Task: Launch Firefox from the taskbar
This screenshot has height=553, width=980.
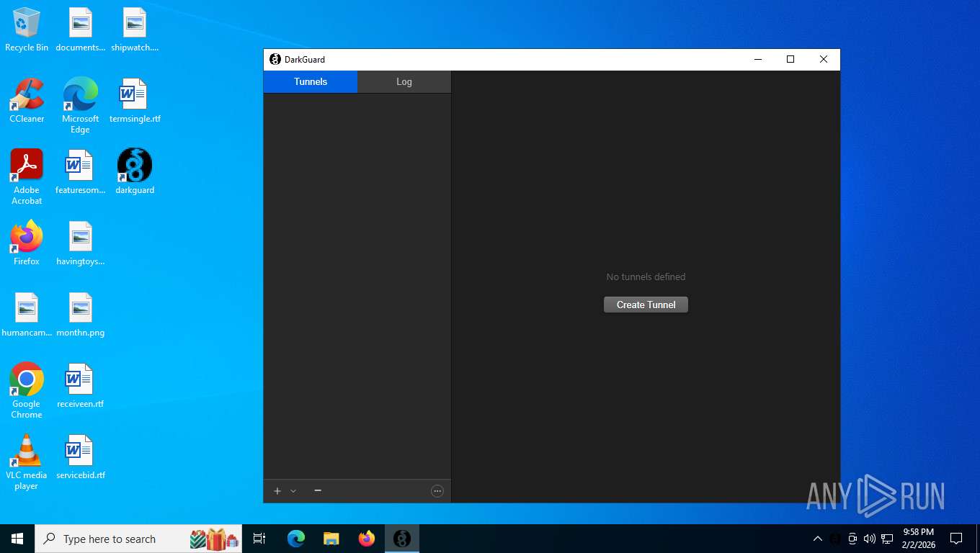Action: 367,539
